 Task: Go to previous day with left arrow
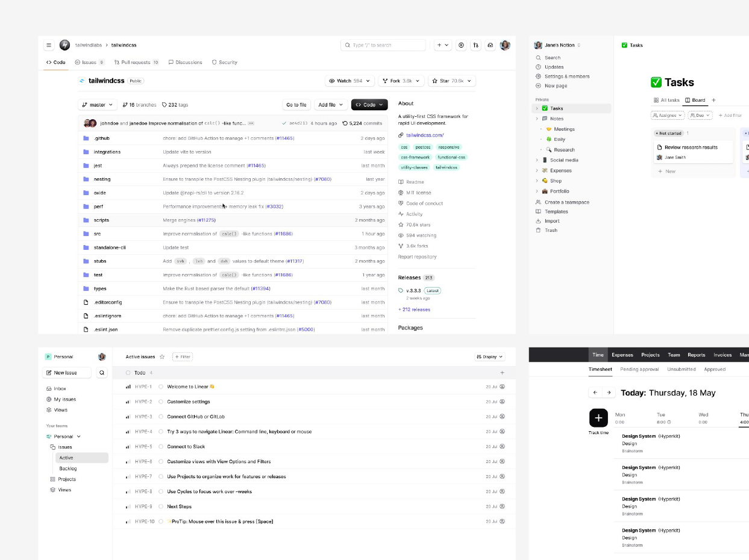click(x=595, y=393)
